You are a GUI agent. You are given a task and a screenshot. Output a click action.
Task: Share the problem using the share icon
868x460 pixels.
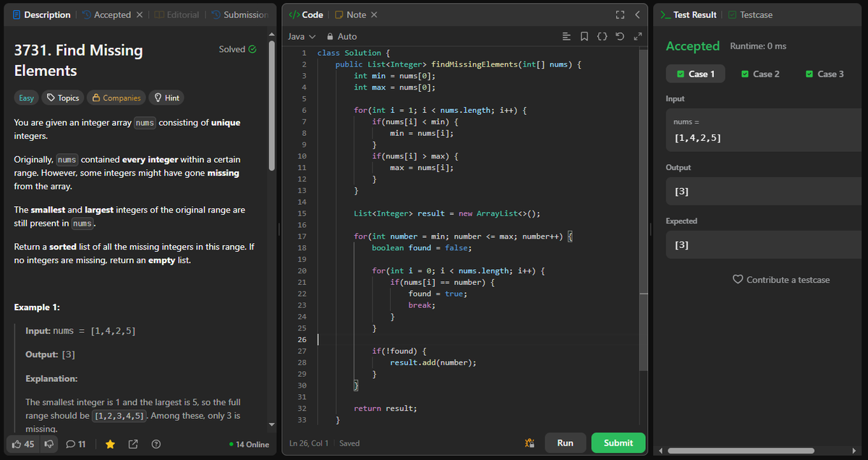133,443
